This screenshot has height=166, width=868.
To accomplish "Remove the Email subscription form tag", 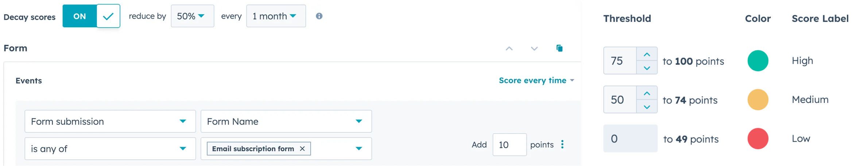I will tap(302, 149).
